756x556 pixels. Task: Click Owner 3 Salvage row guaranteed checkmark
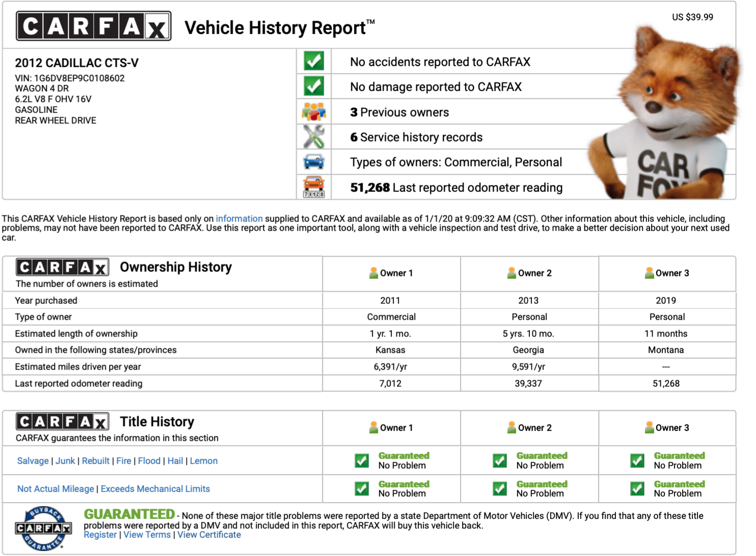[637, 461]
